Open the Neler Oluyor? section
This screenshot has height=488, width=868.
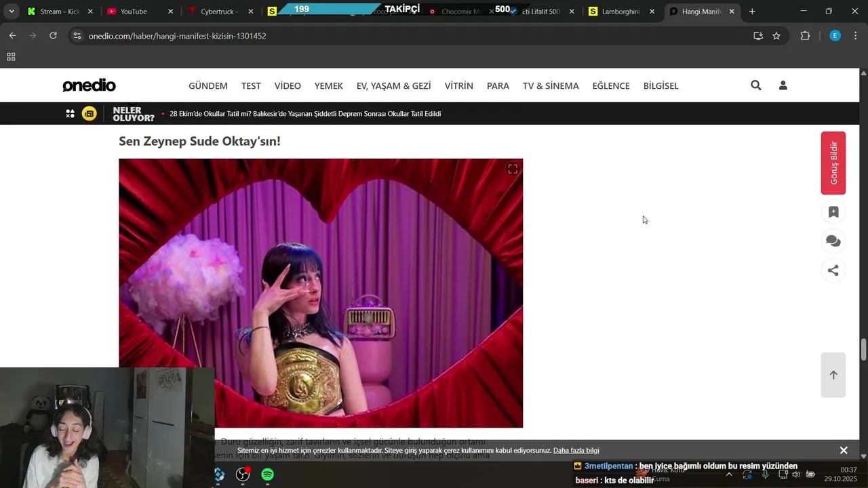pyautogui.click(x=133, y=114)
